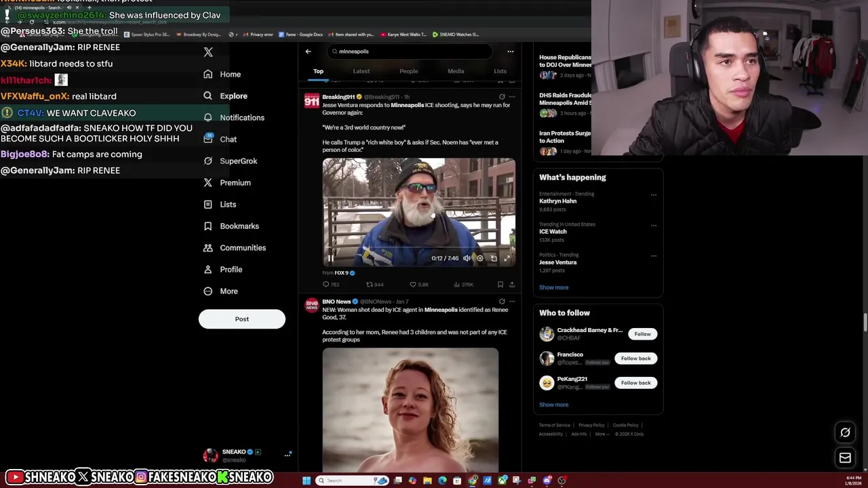Like the Breaking911 post

419,285
